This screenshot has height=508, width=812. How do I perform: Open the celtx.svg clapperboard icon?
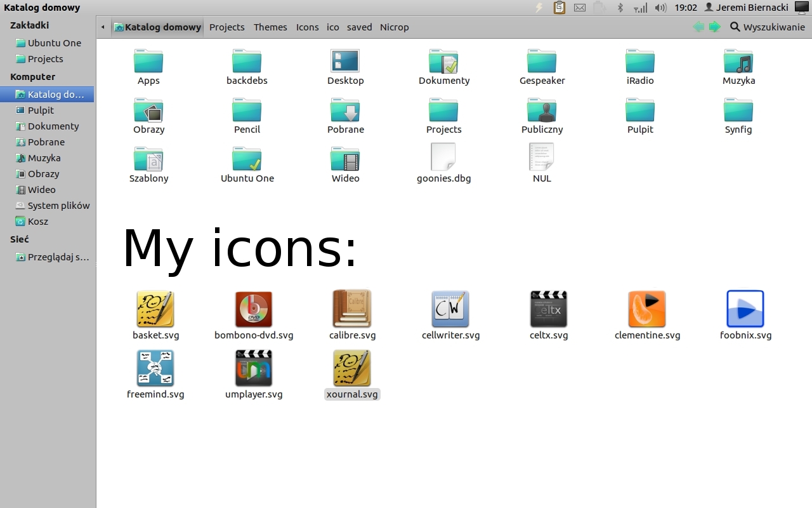coord(549,309)
